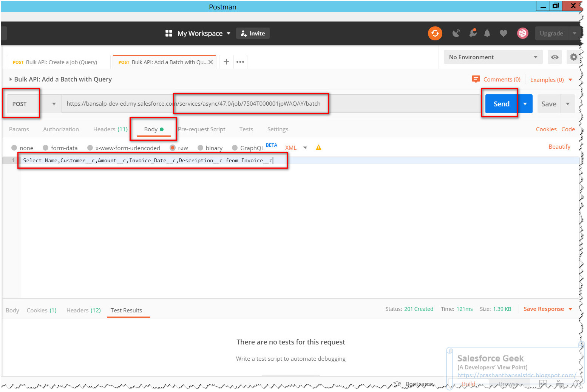Open manage environments gear icon
The height and width of the screenshot is (392, 587).
tap(573, 57)
